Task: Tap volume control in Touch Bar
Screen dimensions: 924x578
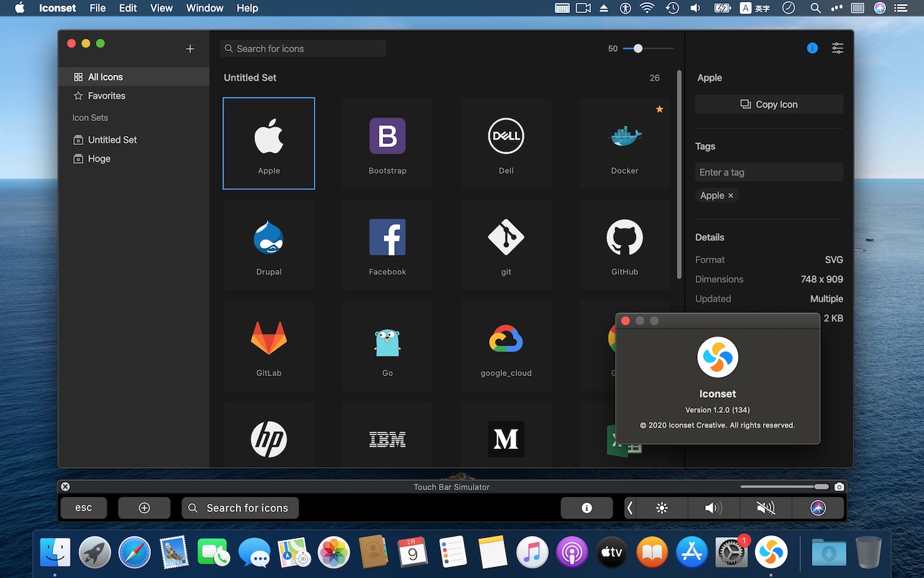Action: (713, 508)
